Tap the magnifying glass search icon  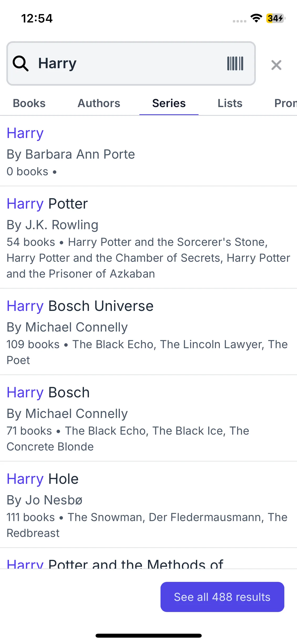coord(20,63)
